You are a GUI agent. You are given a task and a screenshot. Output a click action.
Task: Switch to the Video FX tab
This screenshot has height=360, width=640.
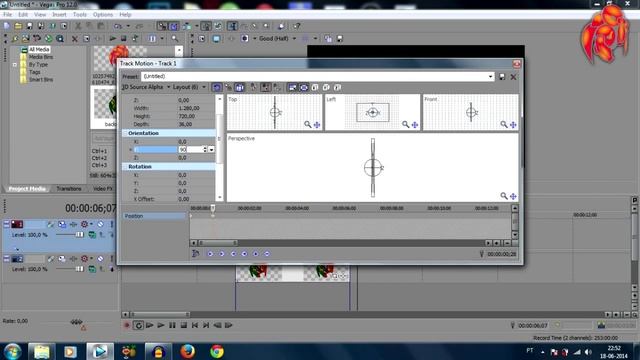(x=103, y=189)
